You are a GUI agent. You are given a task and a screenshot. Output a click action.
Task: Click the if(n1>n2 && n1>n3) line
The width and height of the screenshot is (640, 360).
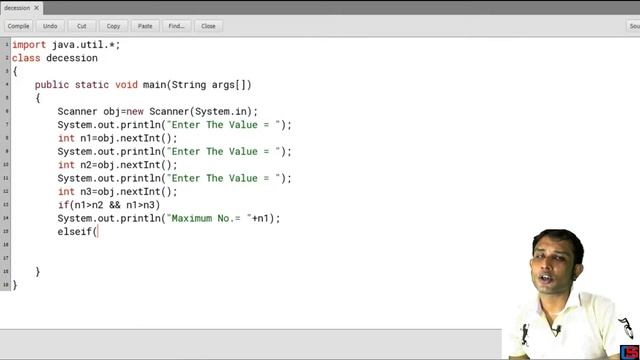(109, 204)
